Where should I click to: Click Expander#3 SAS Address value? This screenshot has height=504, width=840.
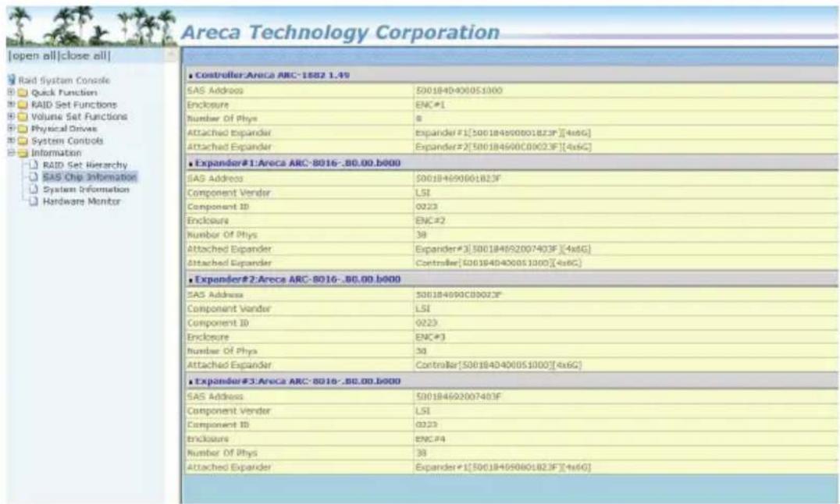tap(458, 397)
